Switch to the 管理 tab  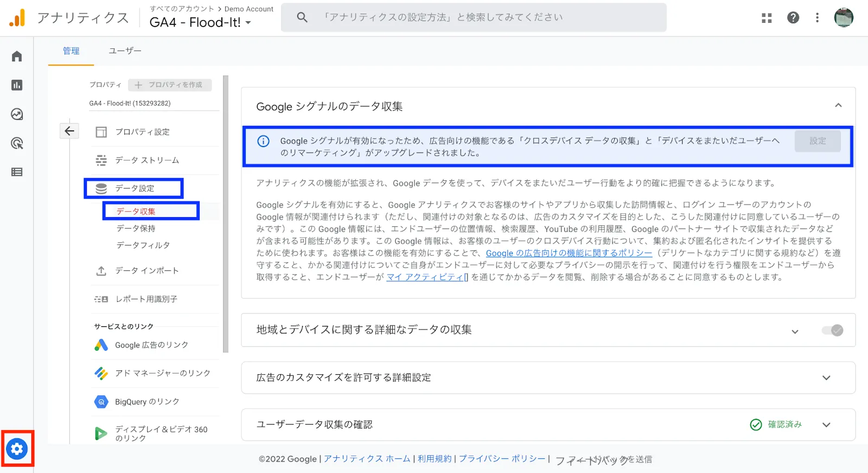click(71, 51)
